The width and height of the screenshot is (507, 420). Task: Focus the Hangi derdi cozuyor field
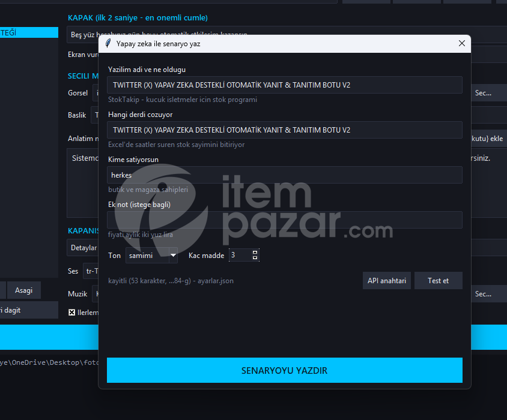click(285, 130)
